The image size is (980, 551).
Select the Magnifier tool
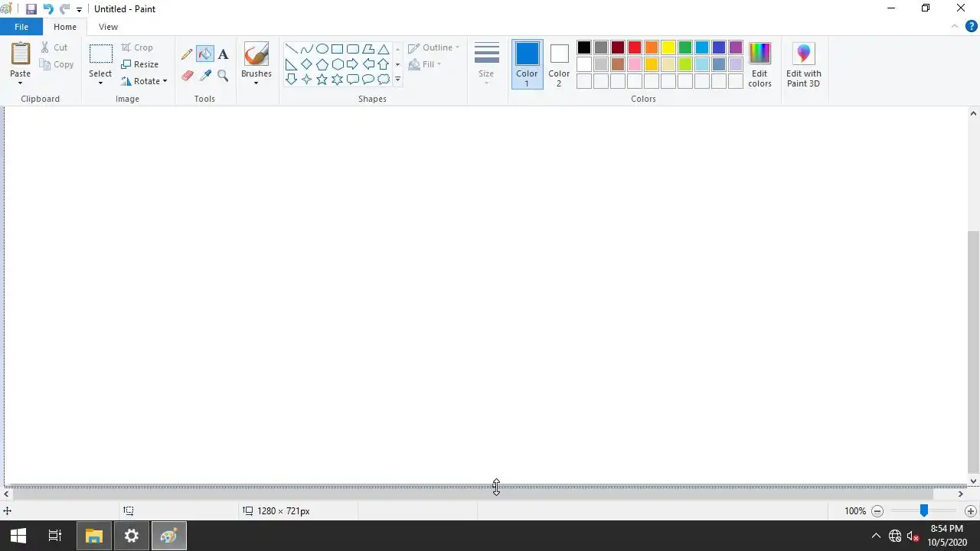click(x=223, y=75)
